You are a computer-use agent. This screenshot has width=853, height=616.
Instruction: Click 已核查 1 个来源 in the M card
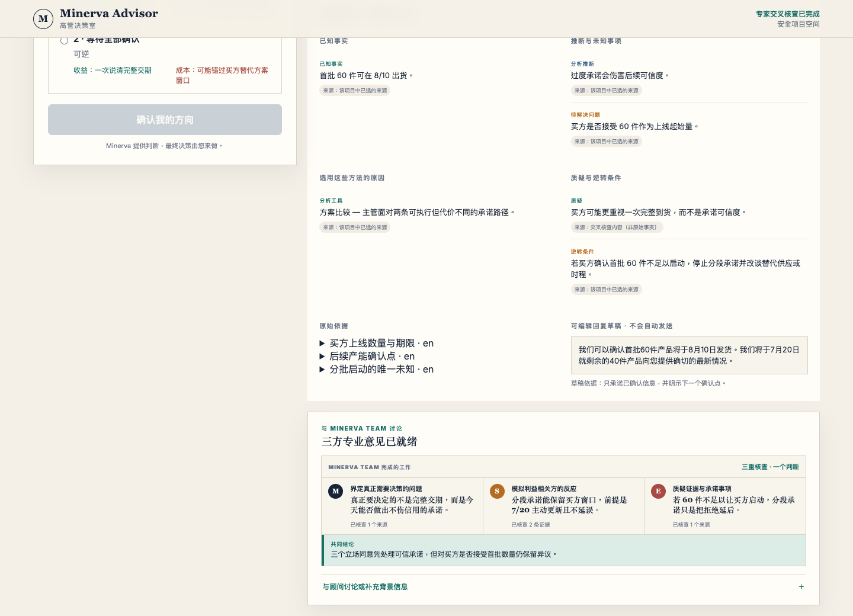(369, 525)
